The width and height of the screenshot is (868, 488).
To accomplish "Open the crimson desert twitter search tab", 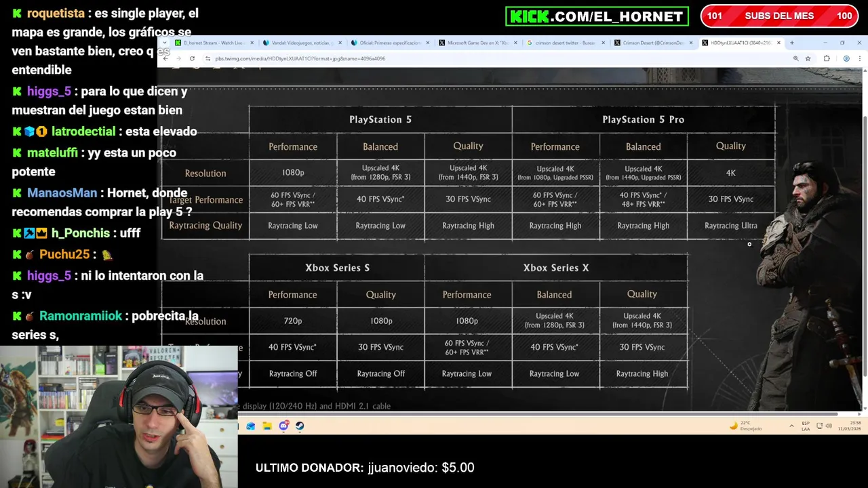I will [566, 43].
